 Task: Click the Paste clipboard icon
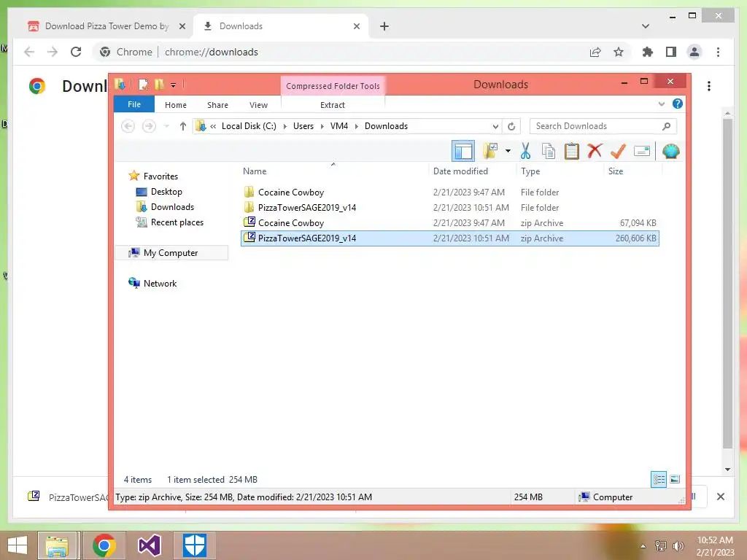coord(571,152)
